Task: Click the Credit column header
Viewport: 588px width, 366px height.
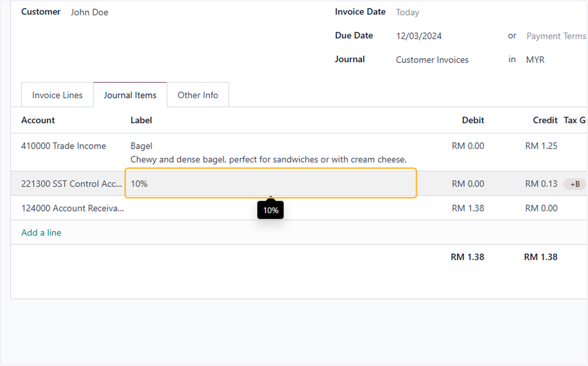Action: 545,120
